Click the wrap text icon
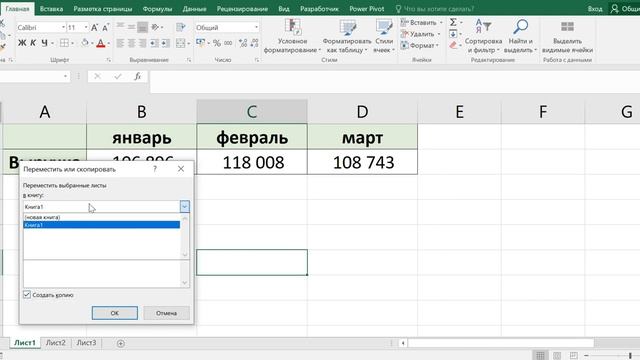 point(180,27)
